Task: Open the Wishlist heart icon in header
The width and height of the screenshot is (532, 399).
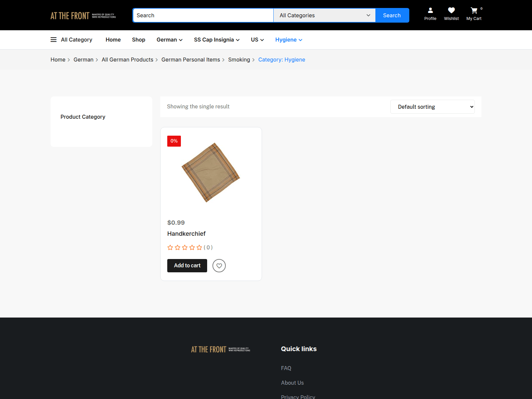Action: click(x=451, y=14)
